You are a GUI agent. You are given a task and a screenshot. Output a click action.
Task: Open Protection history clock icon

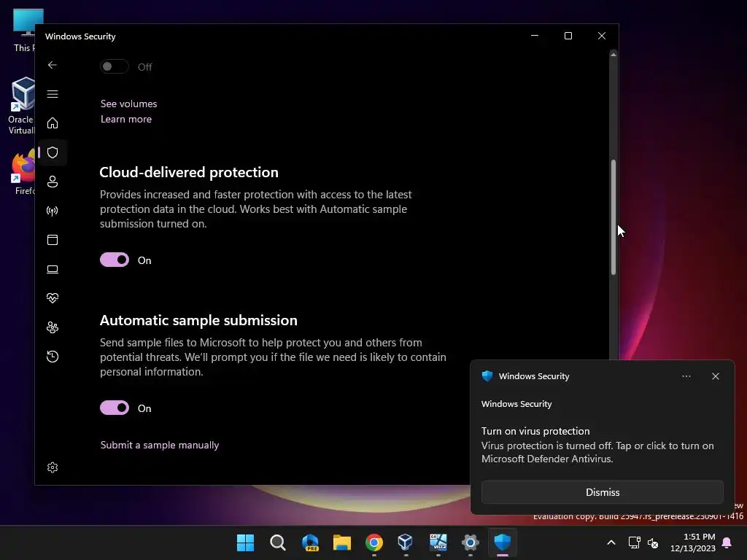tap(53, 357)
